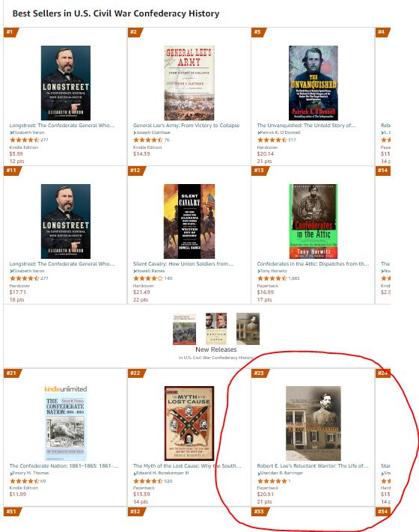Open General Lee's Army book cover
419x532 pixels.
coord(189,83)
